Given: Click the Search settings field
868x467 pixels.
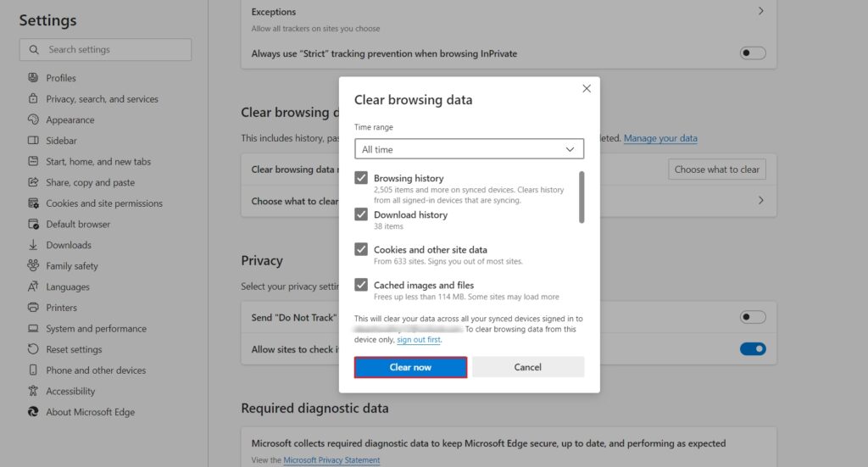Looking at the screenshot, I should (106, 50).
